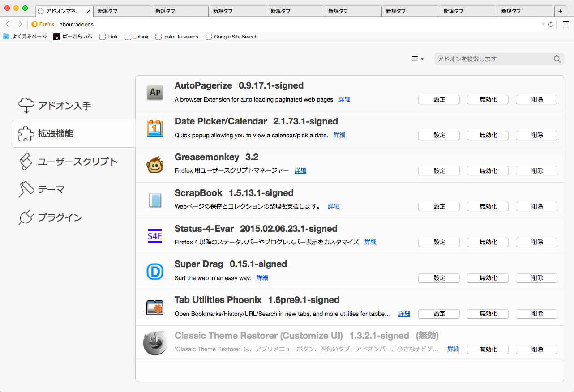Select 拡張機能 in the sidebar
This screenshot has height=392, width=574.
[x=73, y=133]
